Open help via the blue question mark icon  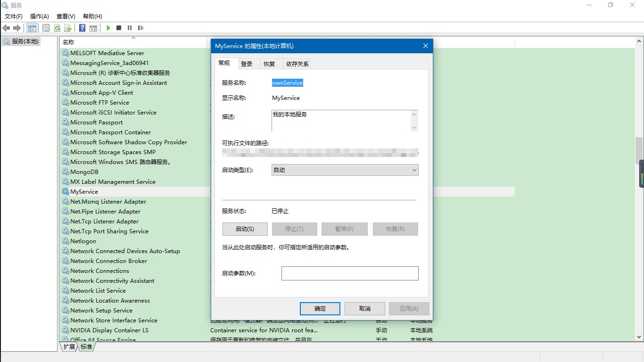tap(82, 28)
